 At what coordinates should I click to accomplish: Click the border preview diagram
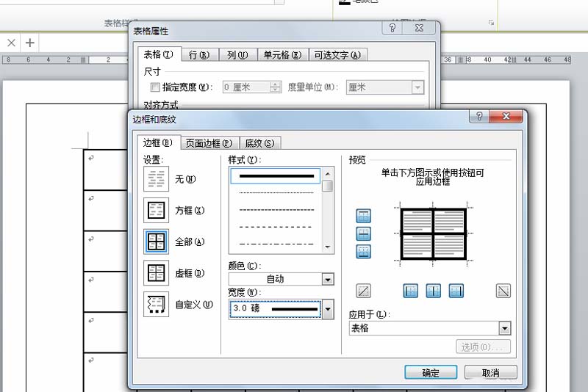click(433, 234)
